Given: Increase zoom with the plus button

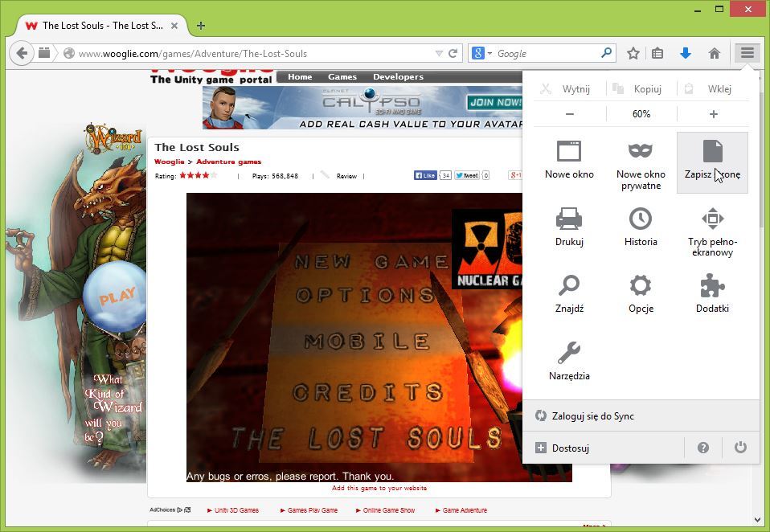Looking at the screenshot, I should (714, 114).
